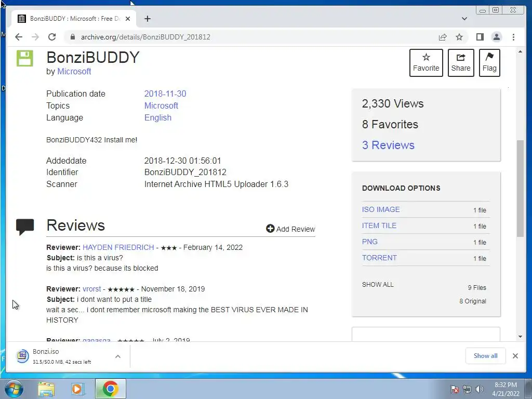Jump to 3 Reviews link
Image resolution: width=532 pixels, height=399 pixels.
[x=388, y=145]
